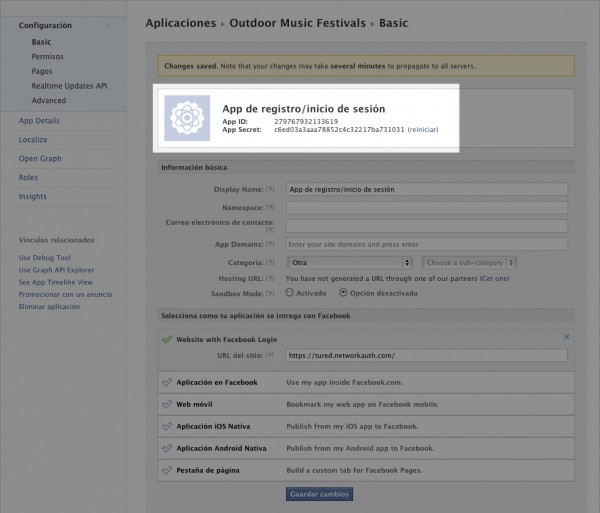Open Realtime Updates API settings
Screen dimensions: 600x513
[x=69, y=86]
